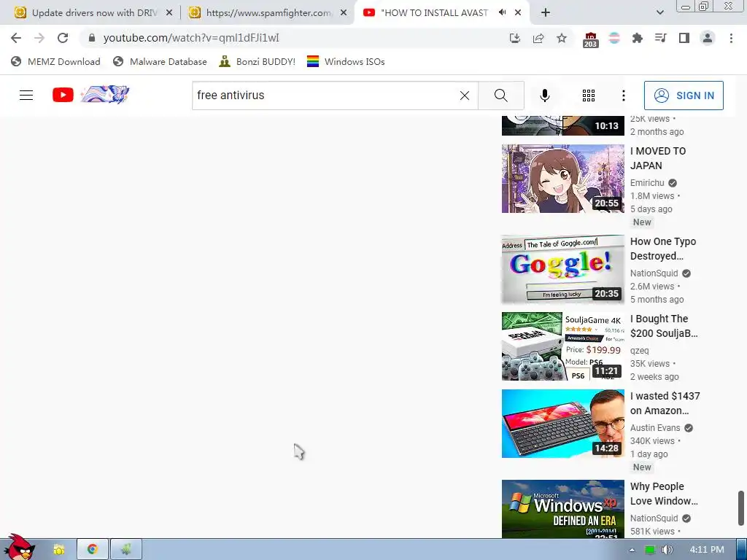Open the media control icon in the toolbar

point(660,38)
